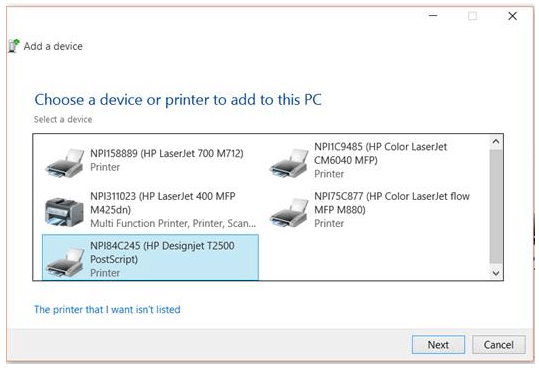The height and width of the screenshot is (370, 539).
Task: Minimize the Add a device window
Action: point(433,16)
